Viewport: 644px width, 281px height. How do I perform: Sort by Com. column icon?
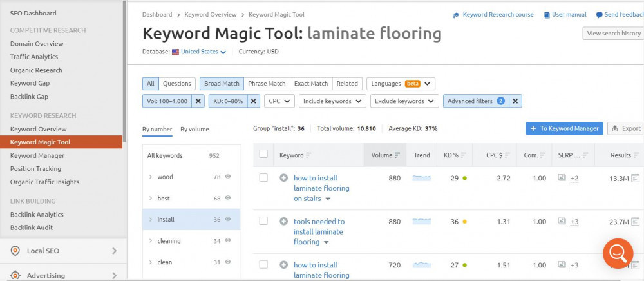[542, 155]
